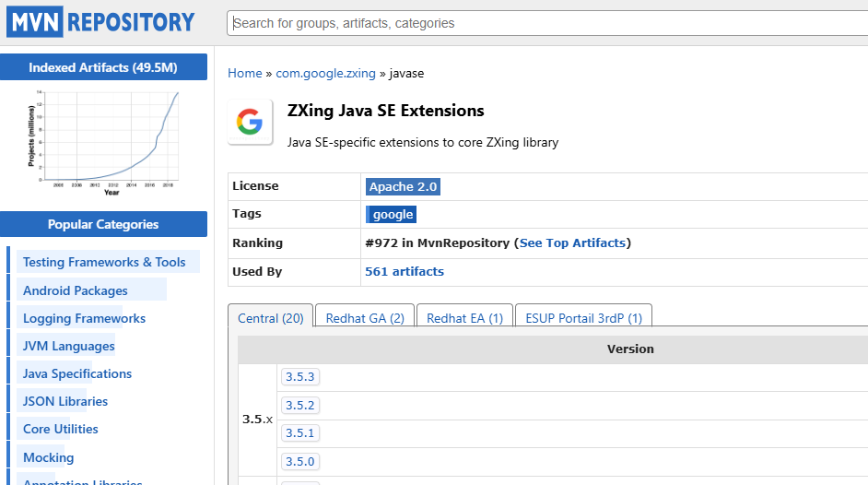Open Logging Frameworks category
Viewport: 868px width, 485px height.
pyautogui.click(x=84, y=318)
